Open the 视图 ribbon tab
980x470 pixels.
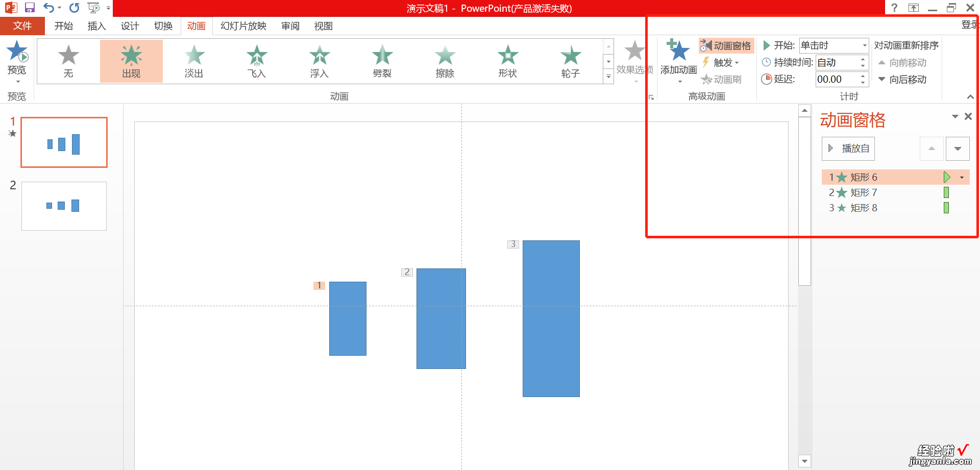coord(323,26)
